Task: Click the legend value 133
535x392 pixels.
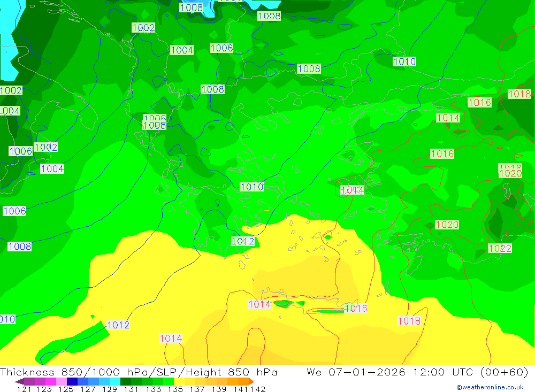Action: pyautogui.click(x=153, y=389)
